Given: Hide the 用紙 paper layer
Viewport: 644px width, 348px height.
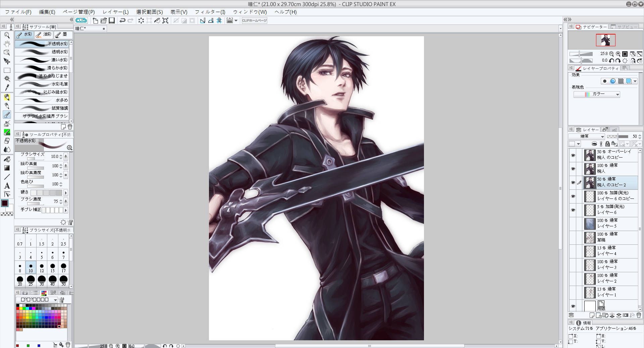Looking at the screenshot, I should point(573,306).
